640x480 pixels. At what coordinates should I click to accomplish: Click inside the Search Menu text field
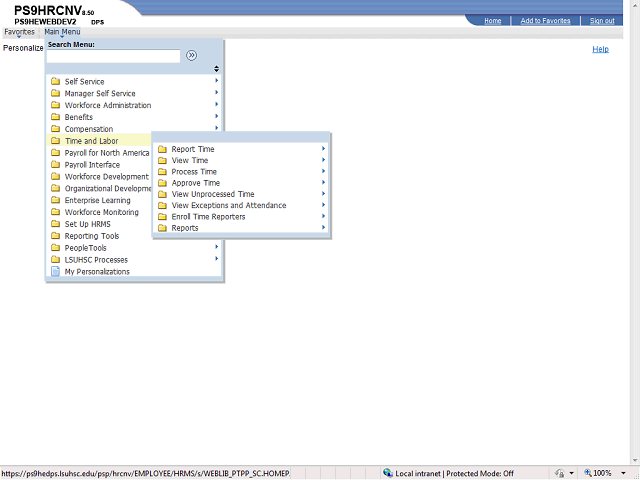pos(113,57)
